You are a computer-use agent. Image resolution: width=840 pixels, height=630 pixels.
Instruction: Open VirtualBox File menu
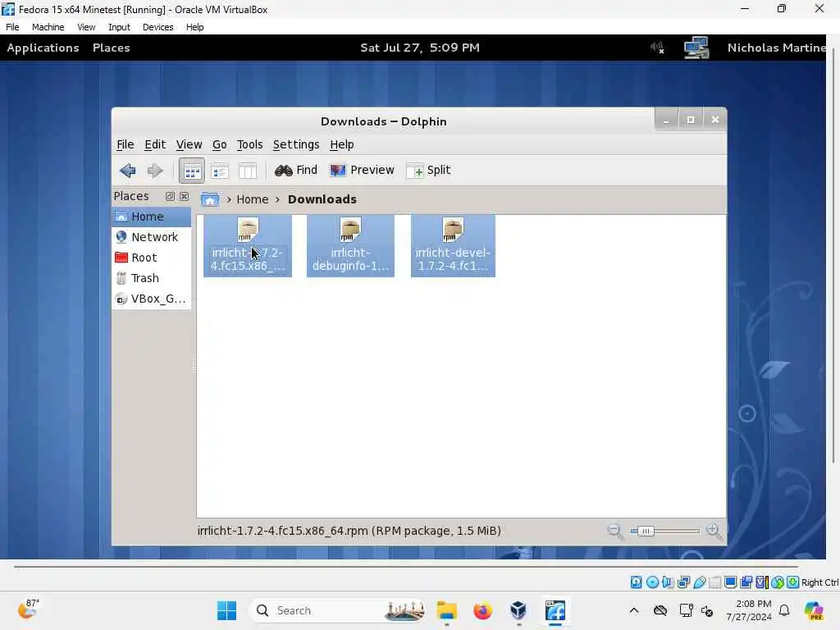point(12,27)
